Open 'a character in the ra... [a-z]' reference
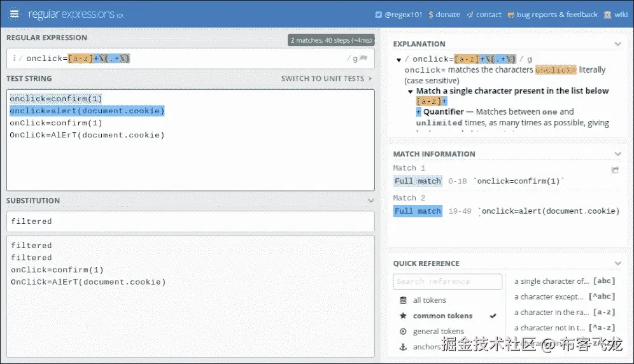This screenshot has width=634, height=364. [565, 312]
